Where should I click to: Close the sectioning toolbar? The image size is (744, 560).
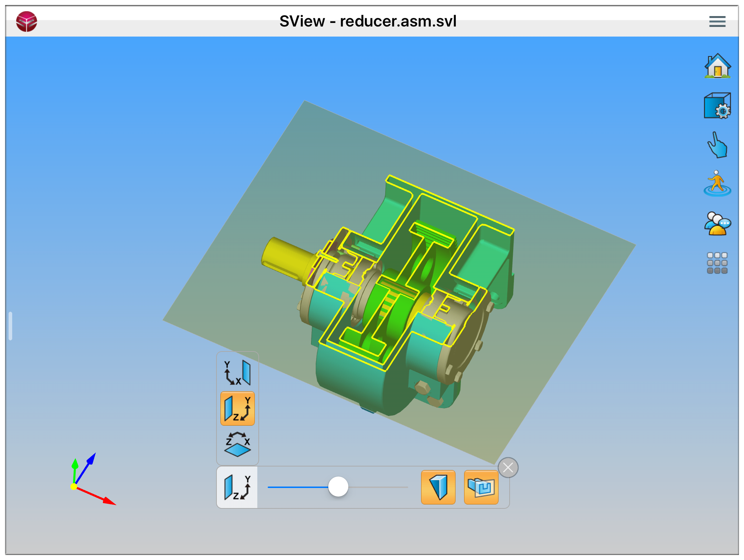click(x=508, y=468)
